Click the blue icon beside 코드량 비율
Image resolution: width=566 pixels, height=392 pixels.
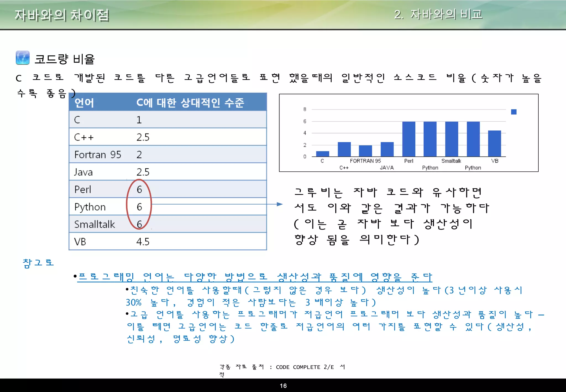coord(23,58)
